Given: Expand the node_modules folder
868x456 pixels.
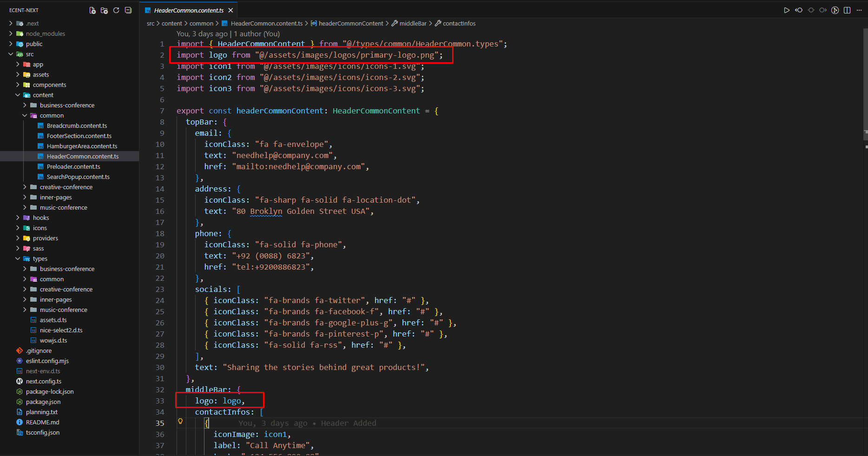Looking at the screenshot, I should point(45,33).
